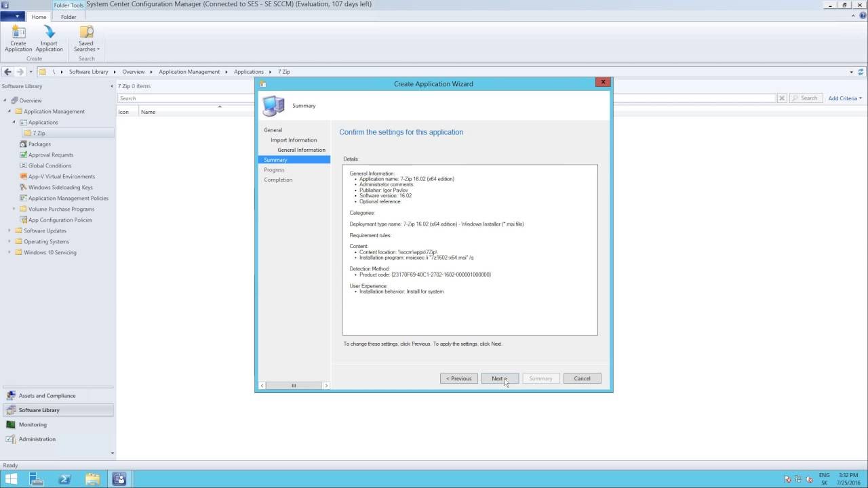Expand ribbon help arrow at top right
Image resolution: width=868 pixels, height=488 pixels.
[854, 16]
